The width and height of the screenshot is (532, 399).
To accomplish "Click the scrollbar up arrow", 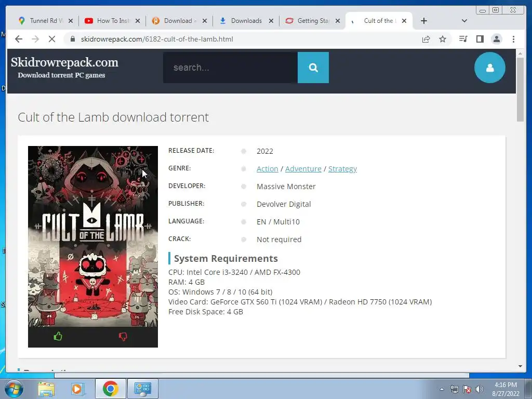I will click(520, 54).
